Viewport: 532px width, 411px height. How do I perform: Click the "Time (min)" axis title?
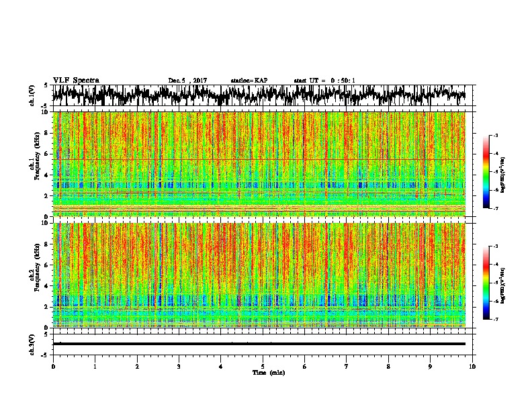tap(269, 373)
